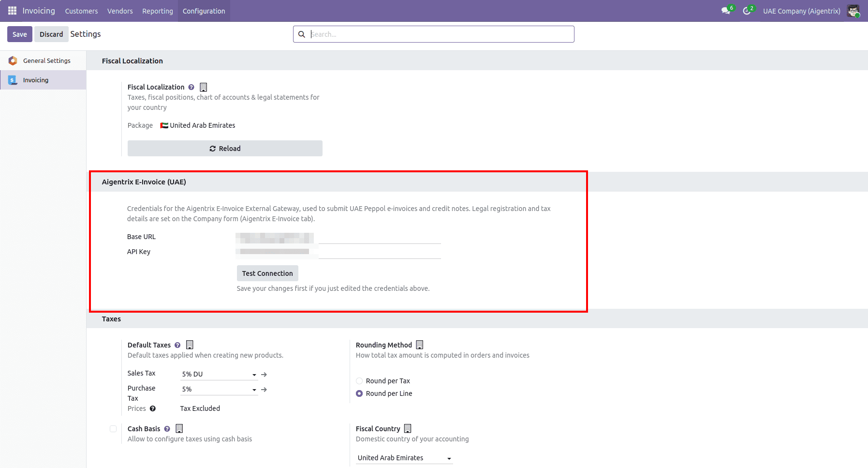868x468 pixels.
Task: Click the Invoicing sidebar app icon
Action: tap(13, 80)
